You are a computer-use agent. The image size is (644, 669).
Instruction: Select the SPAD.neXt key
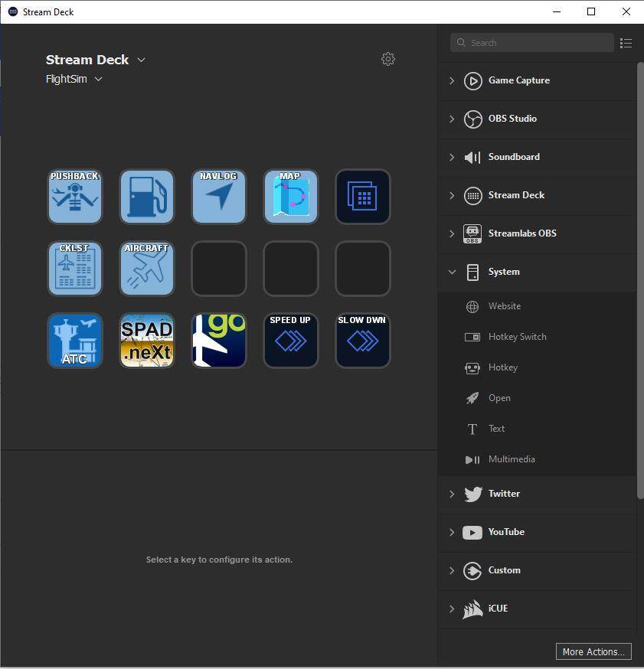146,341
